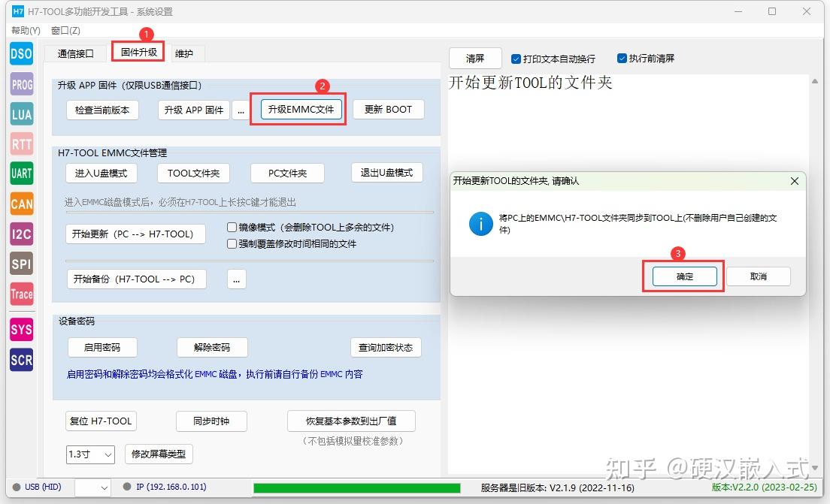Select the DSO oscilloscope mode icon
830x504 pixels.
point(20,53)
